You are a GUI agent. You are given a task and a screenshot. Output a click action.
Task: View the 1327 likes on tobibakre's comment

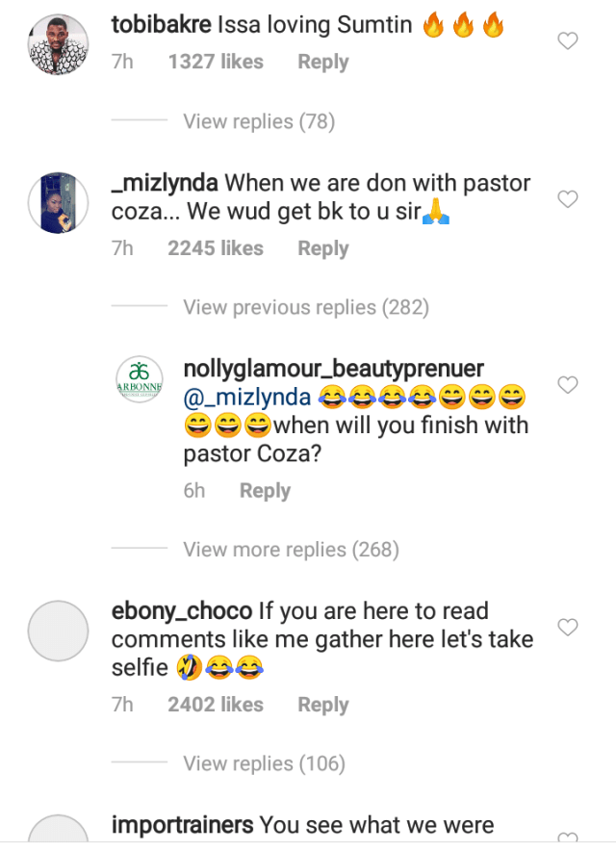coord(216,62)
